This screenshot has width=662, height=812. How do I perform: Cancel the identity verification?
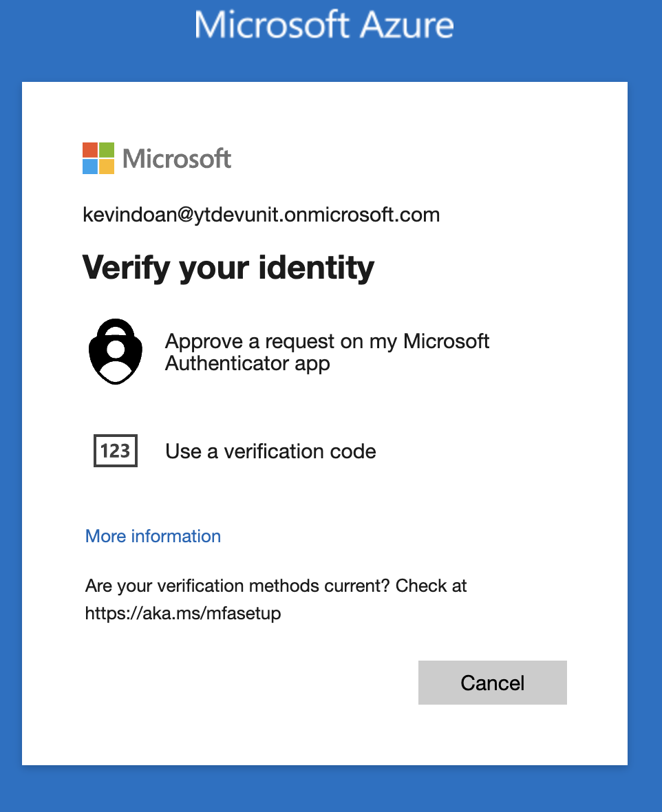(x=493, y=683)
